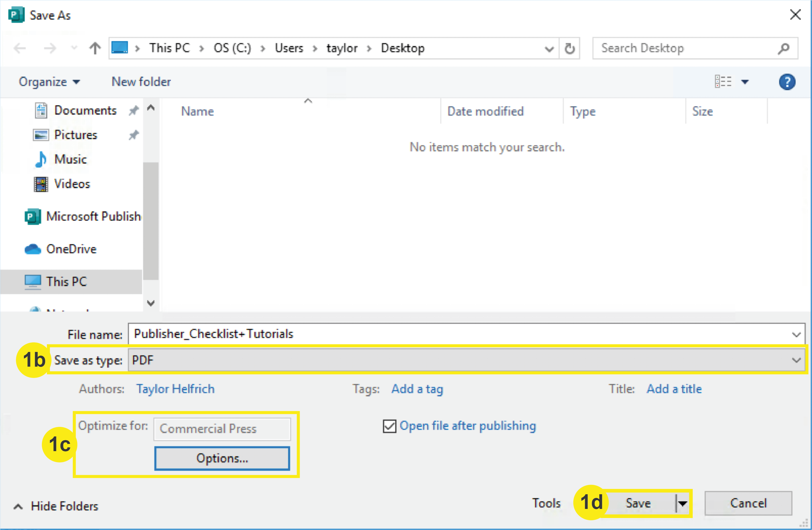Click the Forward navigation arrow
The image size is (812, 530).
pos(50,48)
